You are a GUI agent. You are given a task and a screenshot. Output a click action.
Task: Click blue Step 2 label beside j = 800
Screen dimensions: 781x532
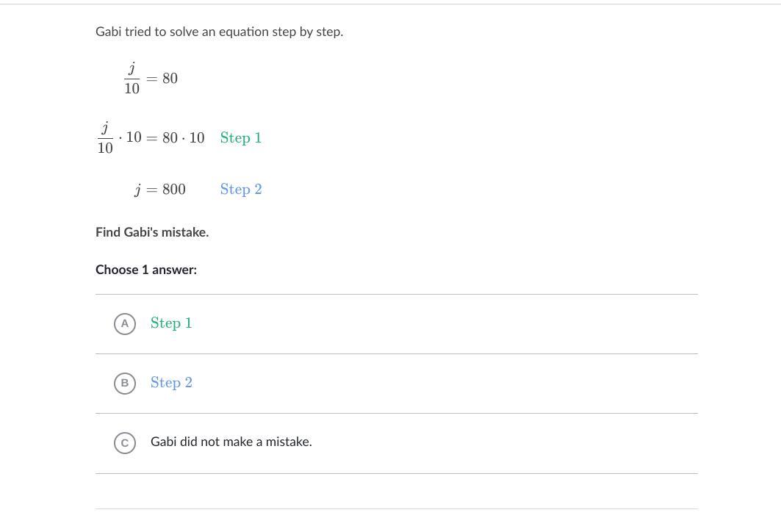coord(241,190)
